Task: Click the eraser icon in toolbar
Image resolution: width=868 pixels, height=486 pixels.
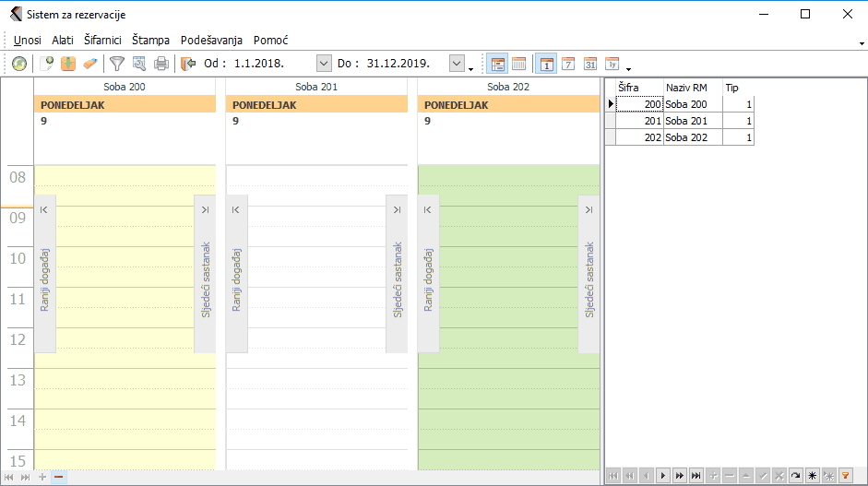Action: click(x=89, y=64)
